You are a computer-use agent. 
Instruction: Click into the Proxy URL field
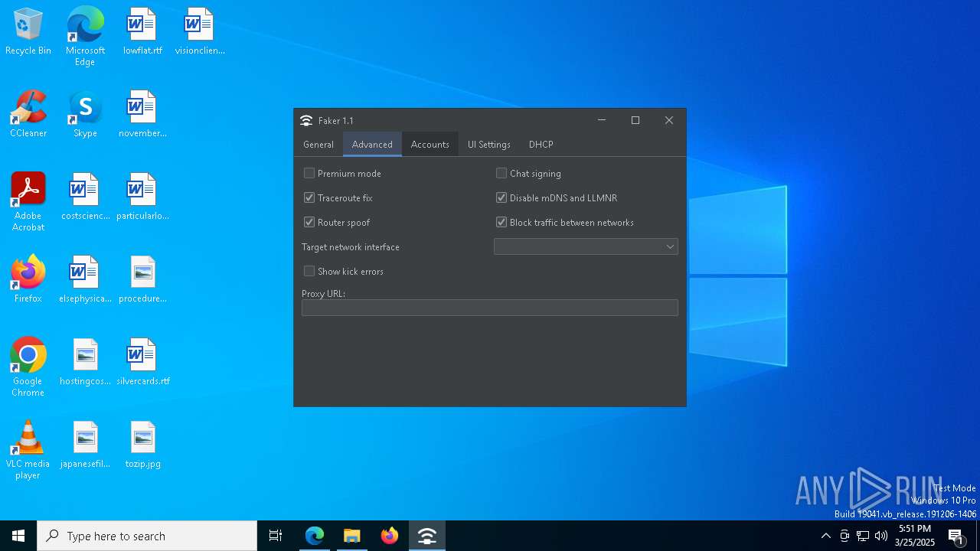point(490,308)
